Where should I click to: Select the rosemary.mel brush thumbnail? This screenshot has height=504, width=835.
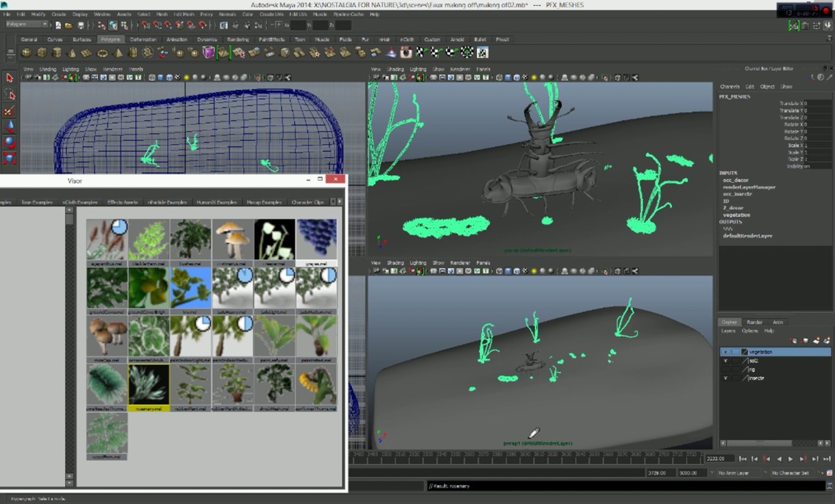pos(149,388)
